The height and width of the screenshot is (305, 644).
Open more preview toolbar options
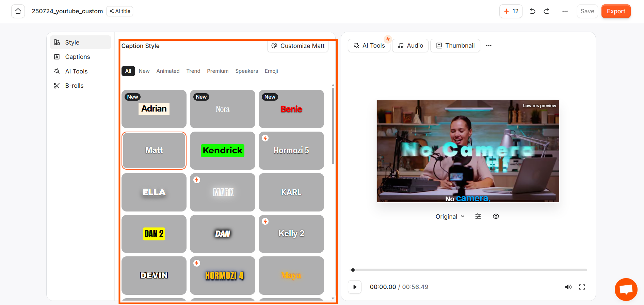489,46
